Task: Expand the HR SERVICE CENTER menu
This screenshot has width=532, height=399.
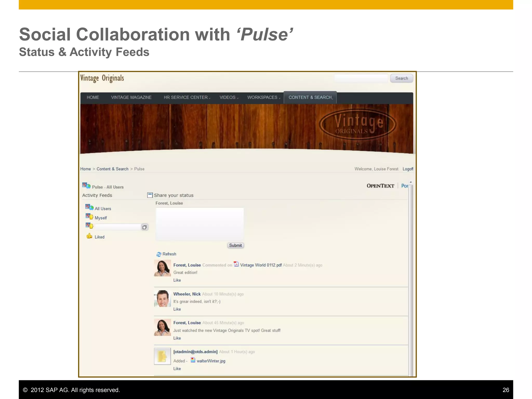Action: [x=187, y=97]
